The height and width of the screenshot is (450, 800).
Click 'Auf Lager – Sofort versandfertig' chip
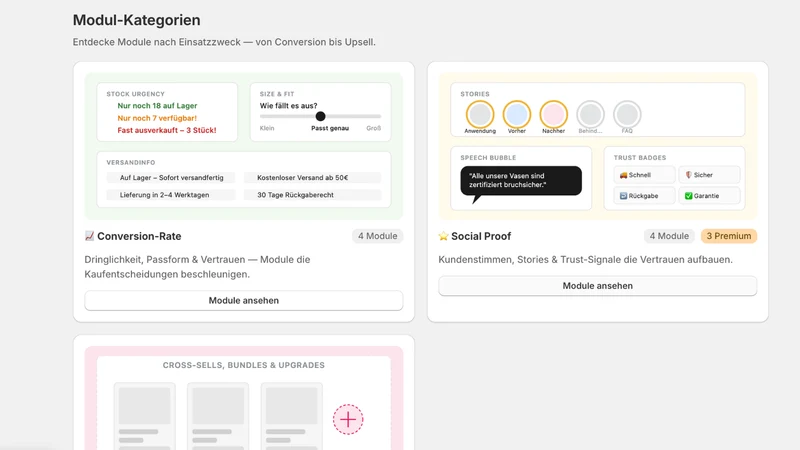pos(171,178)
